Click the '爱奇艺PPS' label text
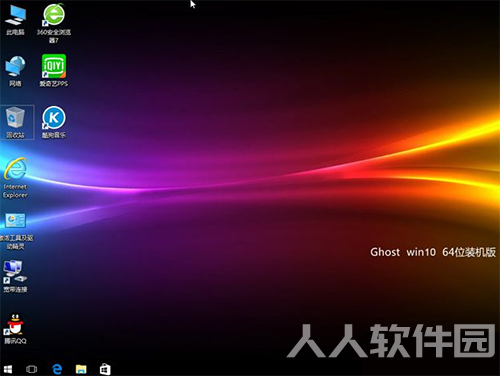500x376 pixels. point(54,83)
